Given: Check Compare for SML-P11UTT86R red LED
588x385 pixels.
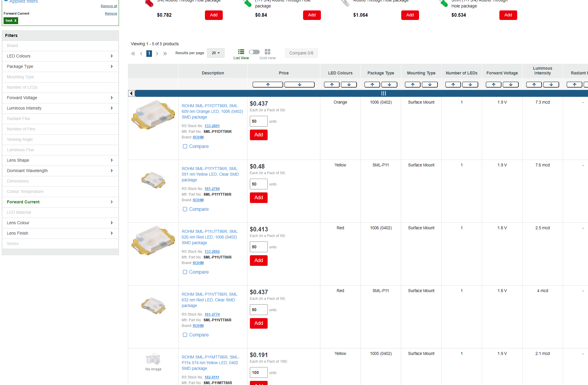Looking at the screenshot, I should (185, 272).
